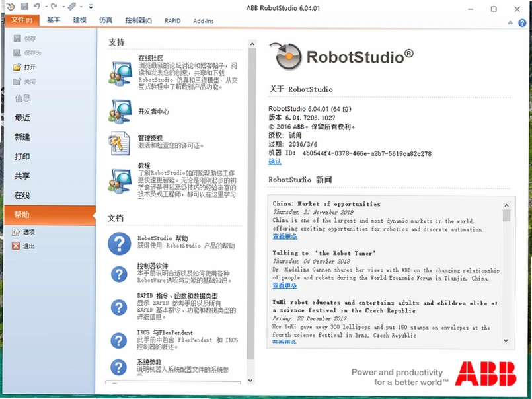
Task: Switch to the RAPID ribbon tab
Action: [x=172, y=20]
